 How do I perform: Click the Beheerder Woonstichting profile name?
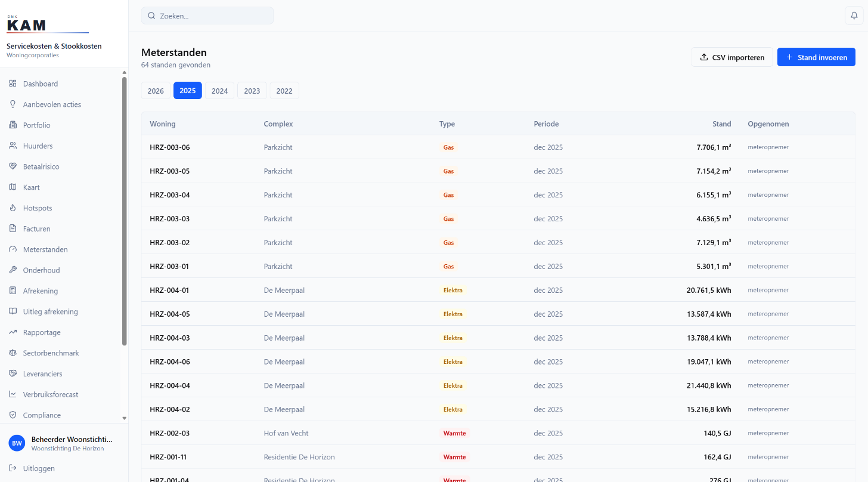tap(72, 439)
